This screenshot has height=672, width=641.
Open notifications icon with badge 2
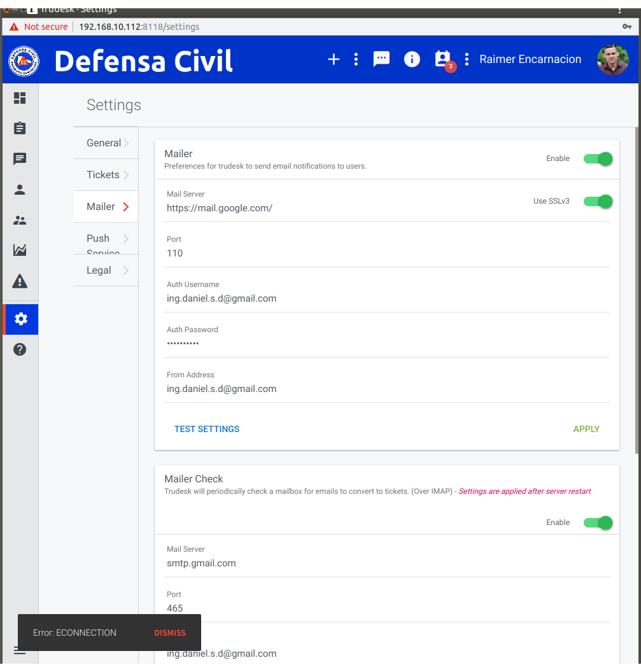point(443,60)
